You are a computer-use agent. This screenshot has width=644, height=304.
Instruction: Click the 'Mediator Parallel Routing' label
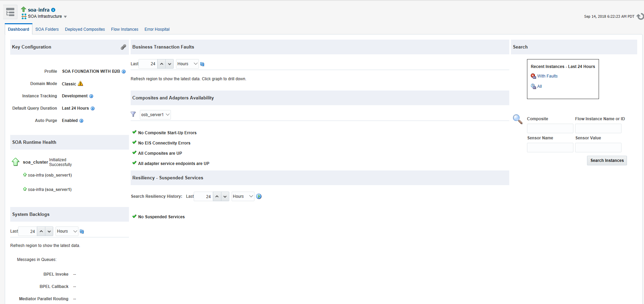tap(44, 299)
